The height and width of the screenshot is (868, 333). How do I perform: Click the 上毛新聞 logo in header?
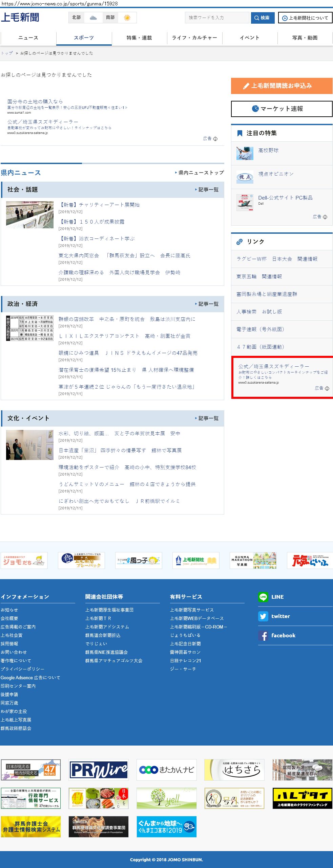pyautogui.click(x=20, y=18)
